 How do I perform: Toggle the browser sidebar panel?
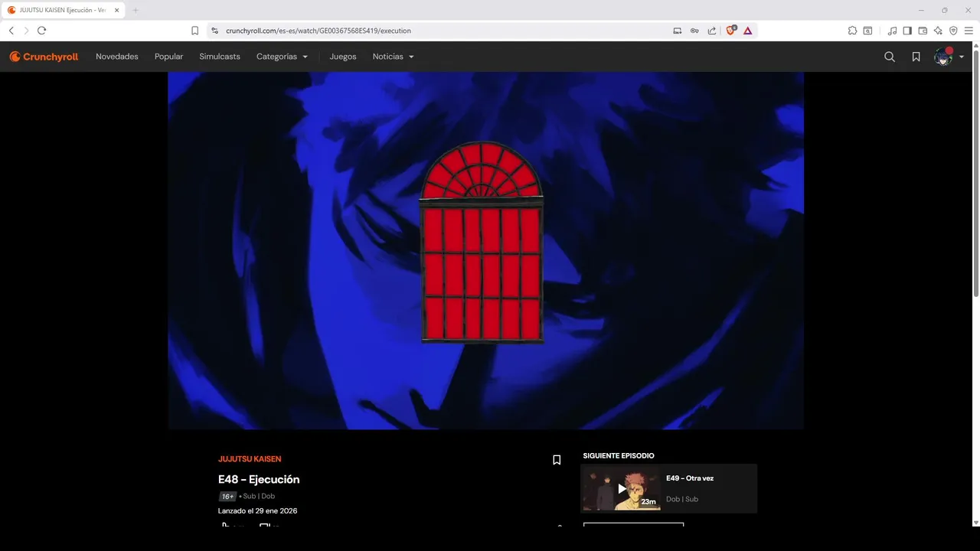pyautogui.click(x=907, y=31)
